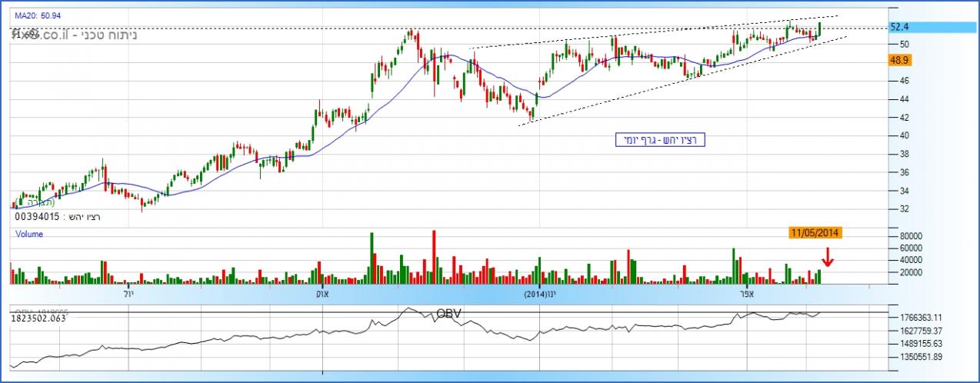Click the יול month marker on time axis

coord(128,294)
